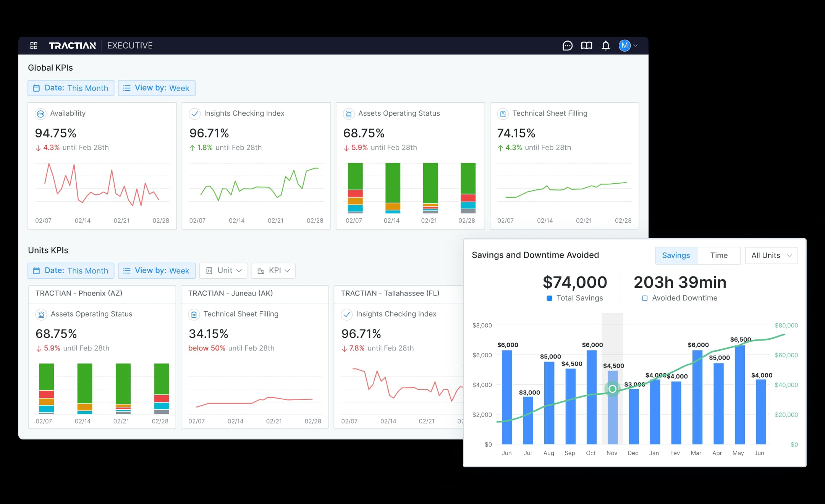This screenshot has width=825, height=504.
Task: Open the user avatar account menu
Action: click(x=625, y=45)
